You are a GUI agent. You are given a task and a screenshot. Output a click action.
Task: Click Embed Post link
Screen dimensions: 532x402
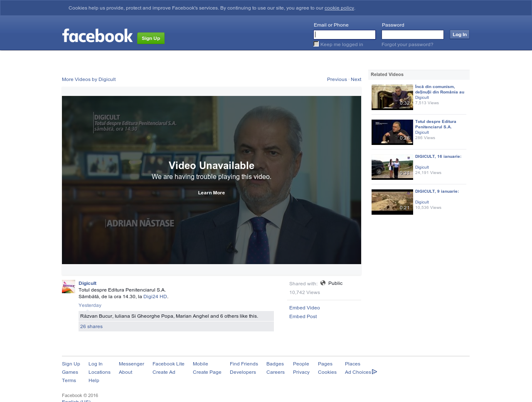[x=303, y=316]
